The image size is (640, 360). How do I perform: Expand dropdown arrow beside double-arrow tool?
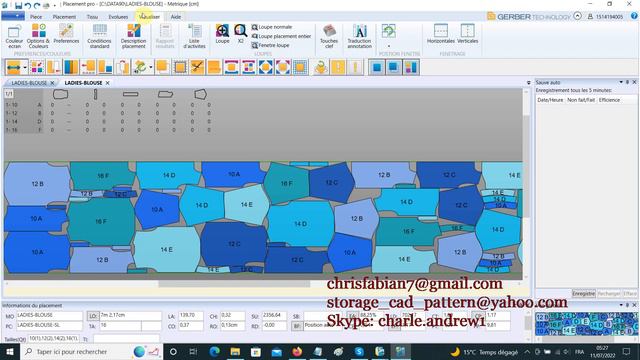[25, 67]
